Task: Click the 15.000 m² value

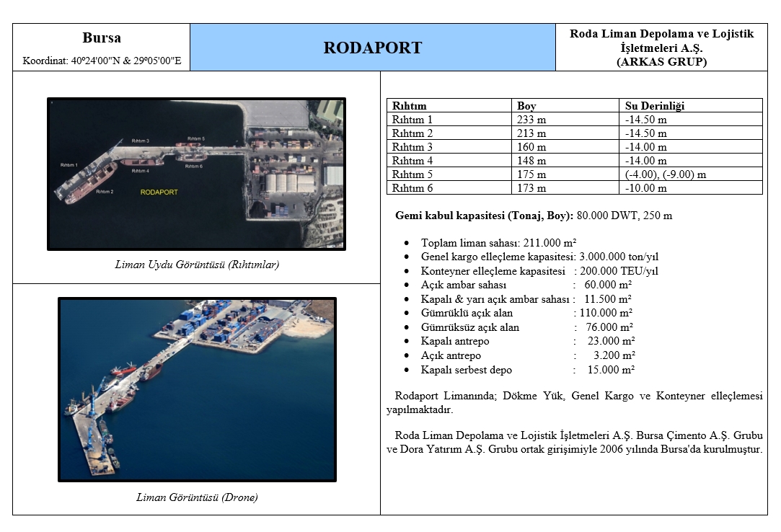Action: (x=611, y=370)
